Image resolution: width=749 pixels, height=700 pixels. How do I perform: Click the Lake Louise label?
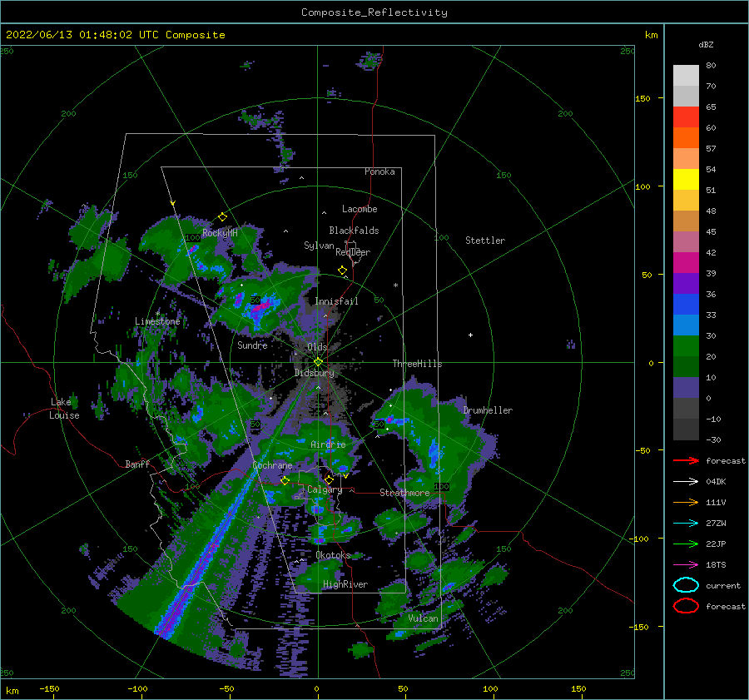(64, 409)
